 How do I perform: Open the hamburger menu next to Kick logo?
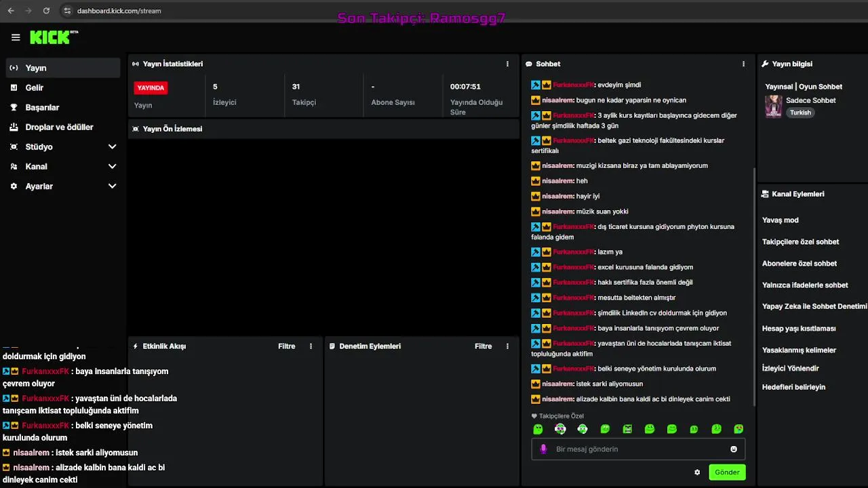16,38
